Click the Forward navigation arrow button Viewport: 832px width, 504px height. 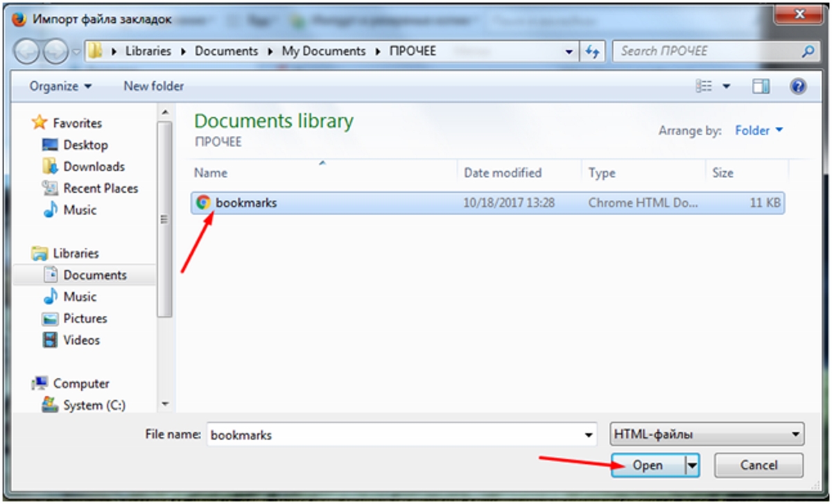tap(54, 52)
